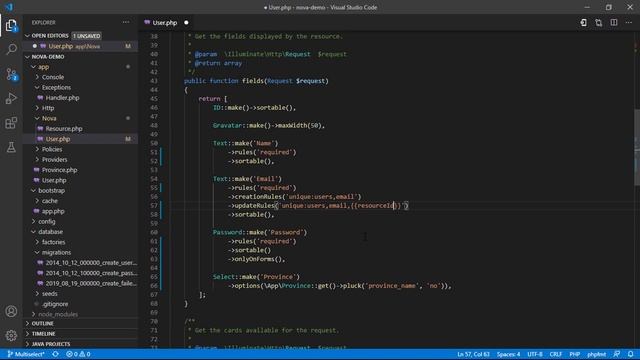Open the 2014_10_12_000000_create_user migration file
This screenshot has width=640, height=360.
[x=81, y=263]
